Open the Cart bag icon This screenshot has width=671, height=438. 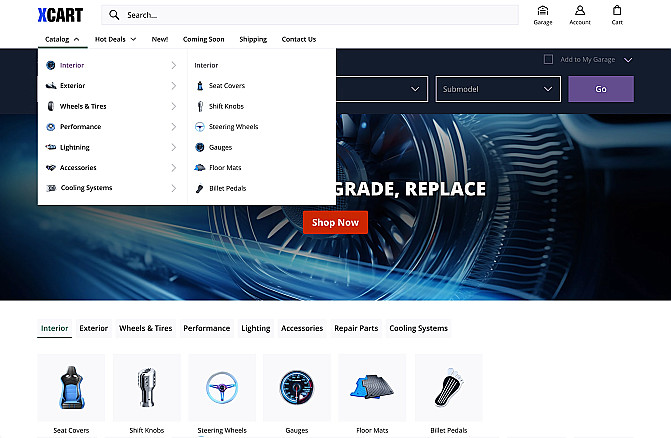(617, 15)
